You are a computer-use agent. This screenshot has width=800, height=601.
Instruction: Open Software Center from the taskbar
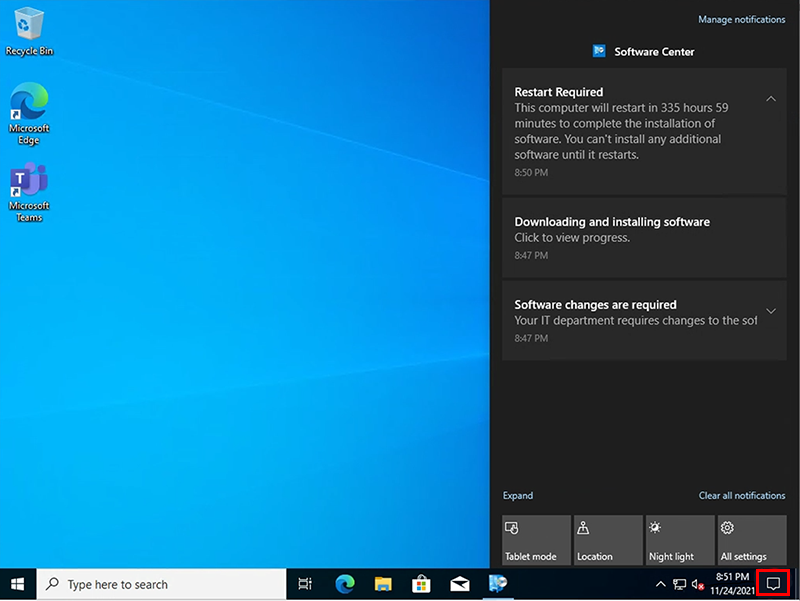[x=498, y=584]
